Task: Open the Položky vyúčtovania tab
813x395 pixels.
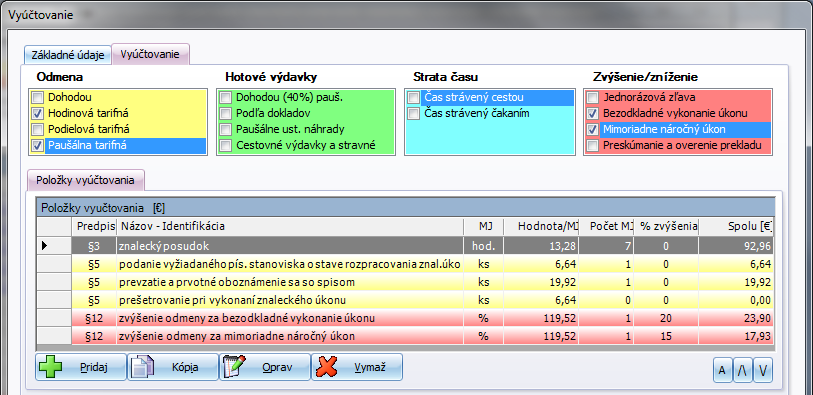Action: (x=86, y=180)
